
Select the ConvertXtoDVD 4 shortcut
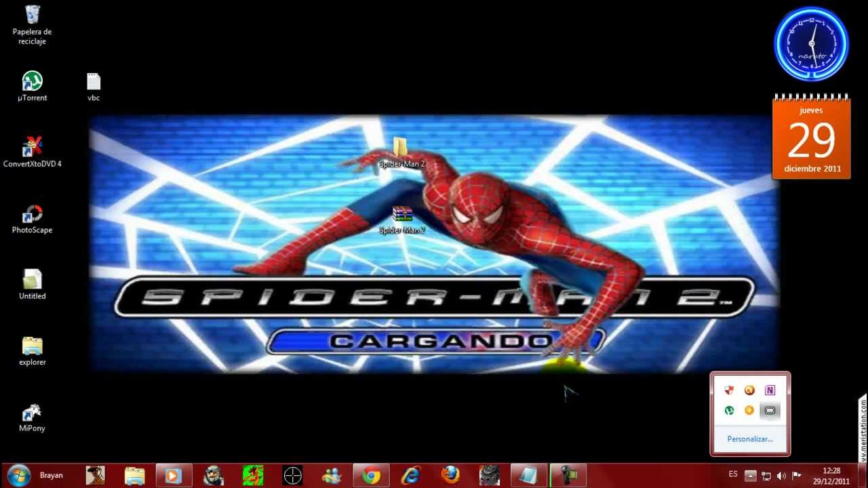point(32,152)
